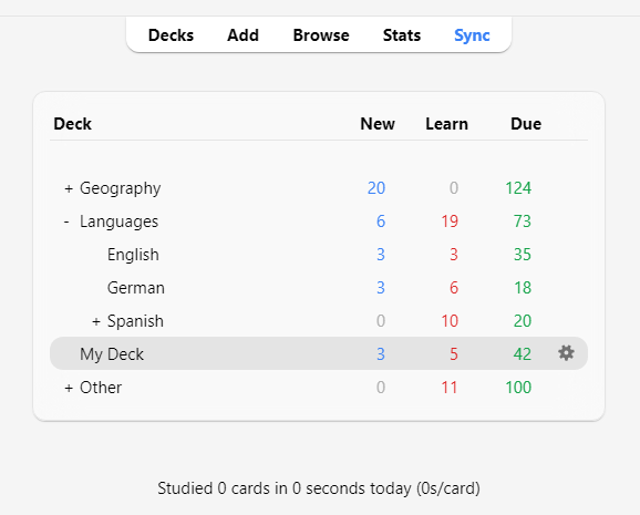Open the Browse tab
This screenshot has height=515, width=640.
(321, 35)
